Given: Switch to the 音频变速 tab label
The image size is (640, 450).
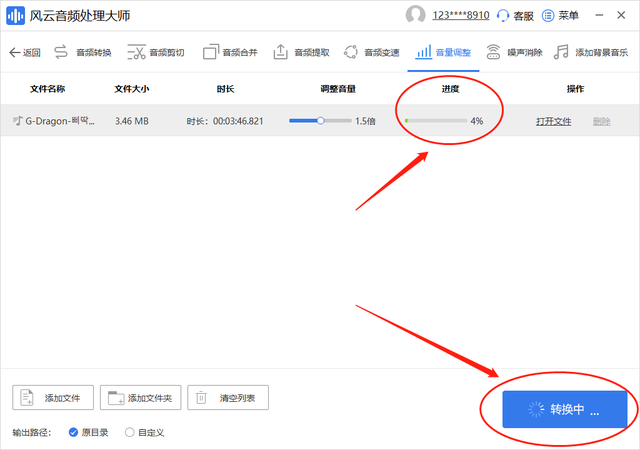Looking at the screenshot, I should click(x=382, y=53).
